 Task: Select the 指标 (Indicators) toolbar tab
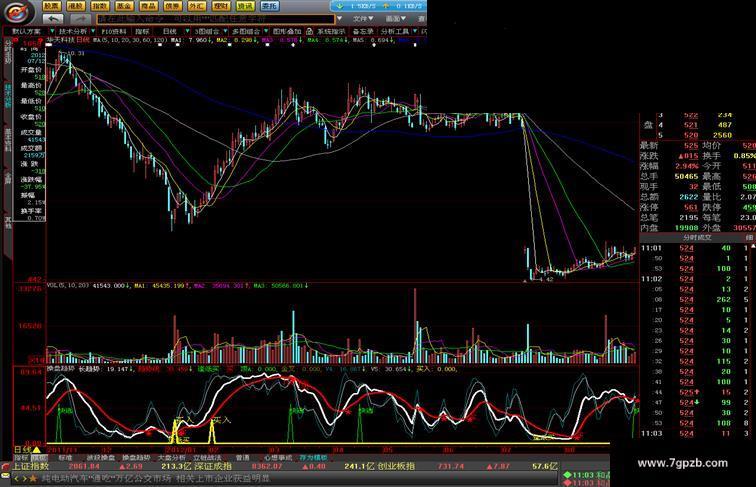click(x=142, y=31)
